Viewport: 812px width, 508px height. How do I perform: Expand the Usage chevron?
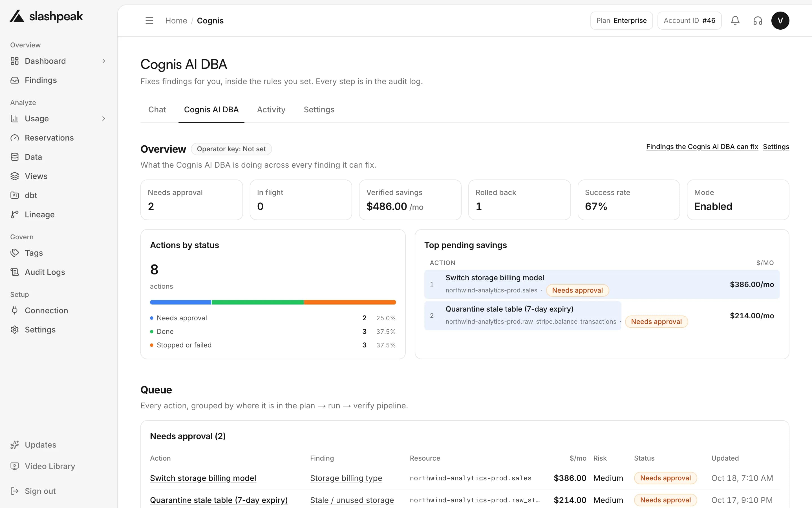[x=104, y=118]
